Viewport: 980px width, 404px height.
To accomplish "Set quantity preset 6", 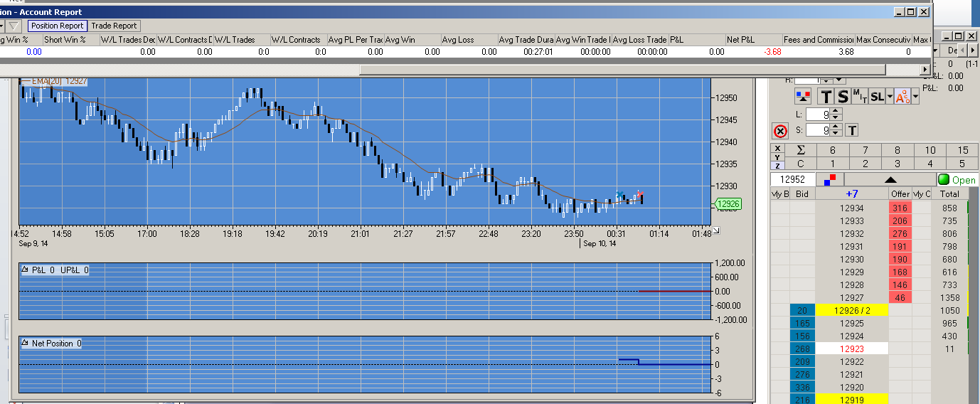I will click(x=833, y=150).
